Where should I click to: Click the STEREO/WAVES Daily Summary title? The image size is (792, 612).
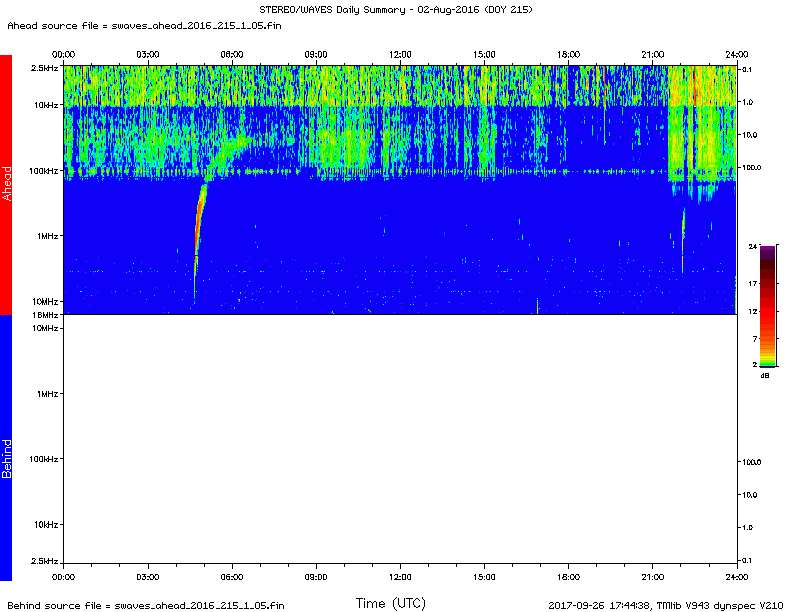coord(395,9)
